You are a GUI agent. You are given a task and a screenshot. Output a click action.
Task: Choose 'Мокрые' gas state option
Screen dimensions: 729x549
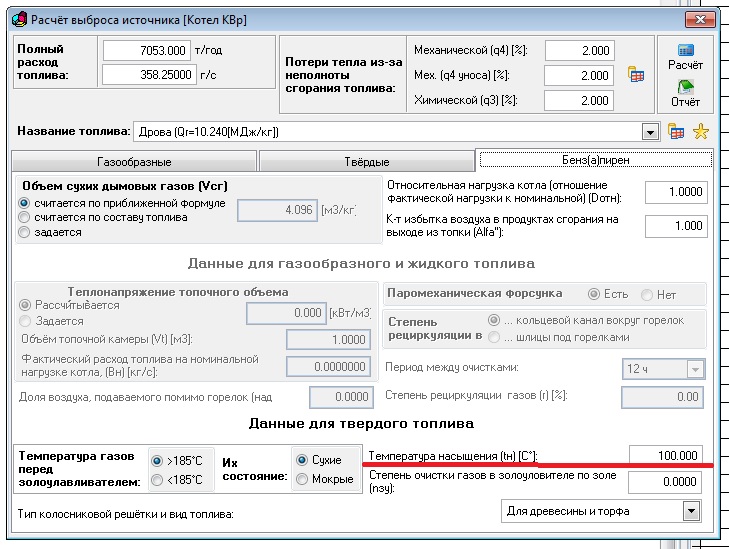303,479
